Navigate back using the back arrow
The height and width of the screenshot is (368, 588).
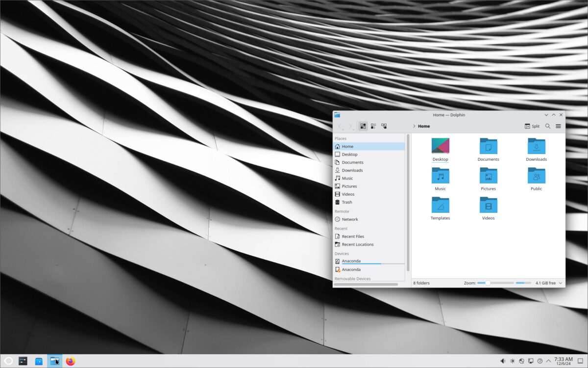click(x=341, y=126)
